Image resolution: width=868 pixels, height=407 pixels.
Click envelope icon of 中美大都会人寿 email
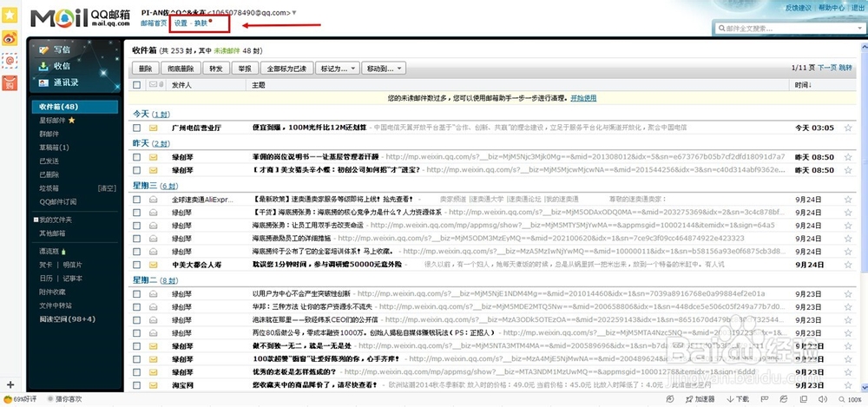[x=154, y=265]
